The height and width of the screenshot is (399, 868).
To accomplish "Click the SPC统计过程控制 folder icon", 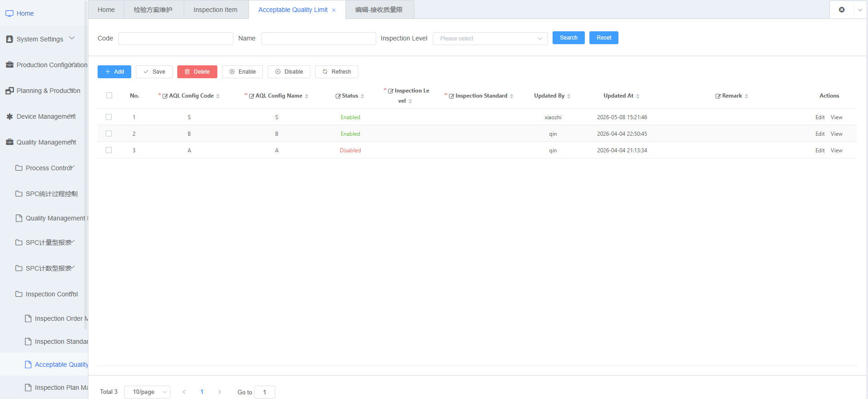I will point(19,194).
